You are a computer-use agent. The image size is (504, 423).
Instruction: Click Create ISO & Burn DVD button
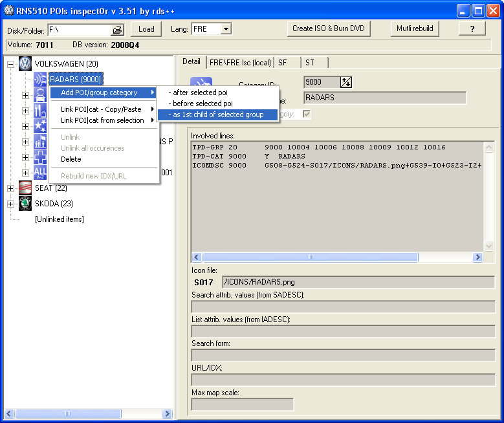pyautogui.click(x=328, y=28)
